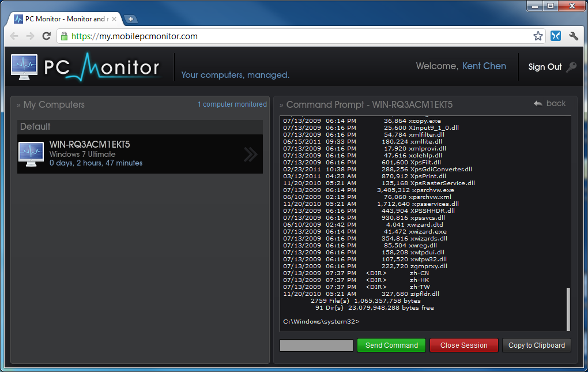Close the PC Monitor browser tab
588x372 pixels.
click(114, 19)
